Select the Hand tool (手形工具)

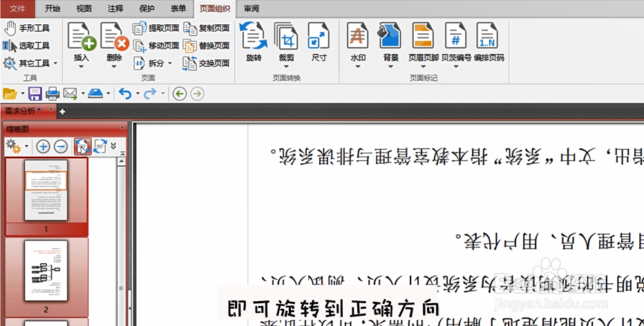pos(26,28)
